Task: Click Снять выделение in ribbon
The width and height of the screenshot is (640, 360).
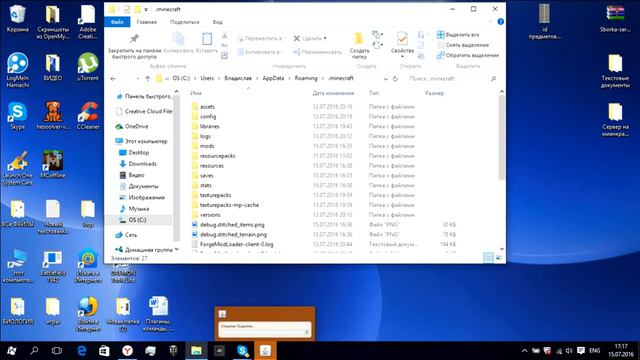Action: coord(463,45)
